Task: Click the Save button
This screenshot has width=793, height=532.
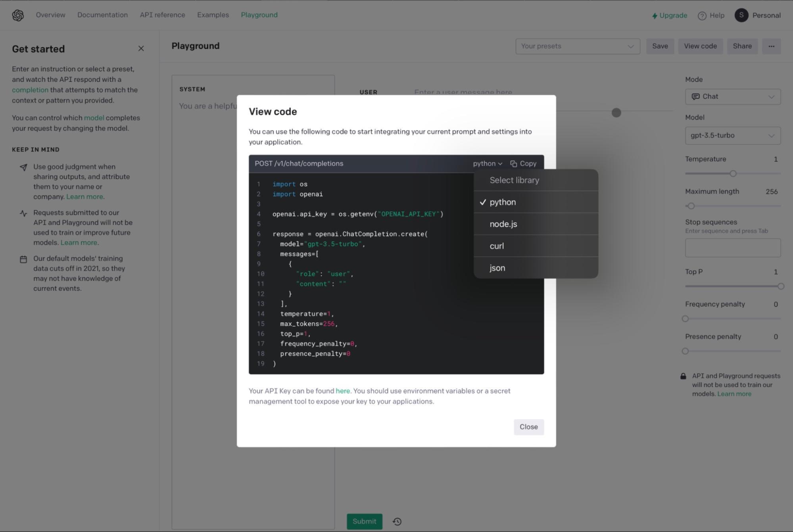Action: click(660, 46)
